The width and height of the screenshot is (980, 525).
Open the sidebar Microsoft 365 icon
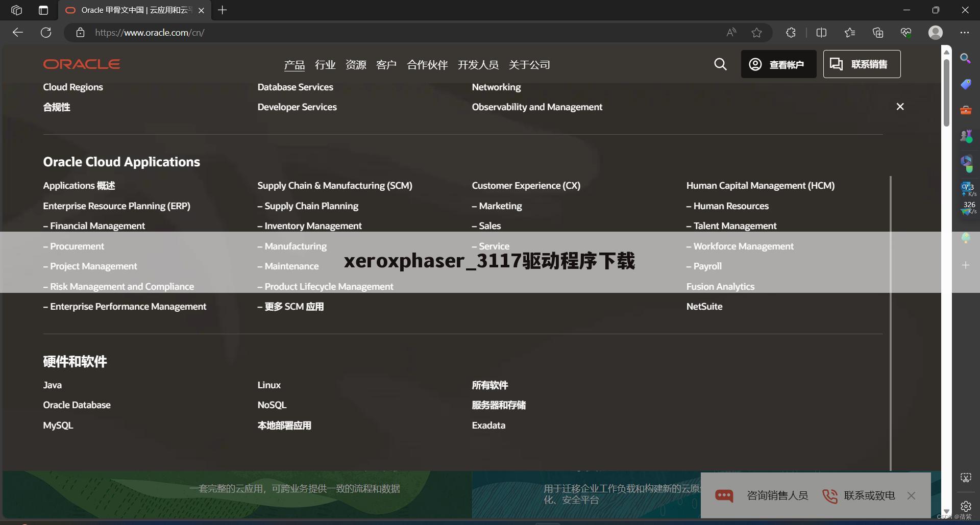click(x=966, y=163)
